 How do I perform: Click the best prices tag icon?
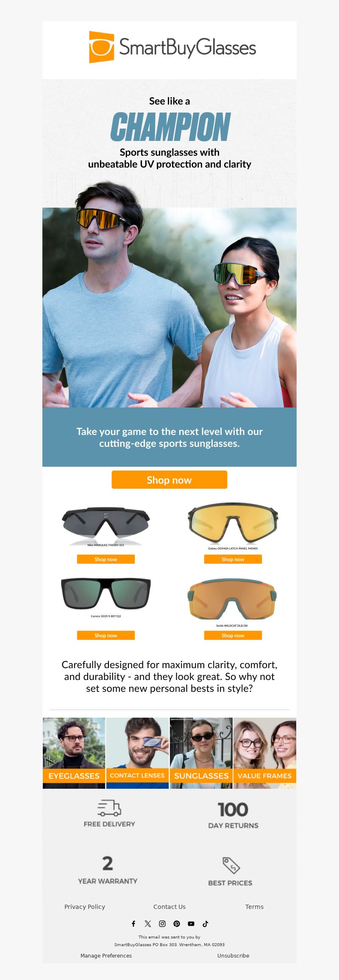tap(231, 865)
